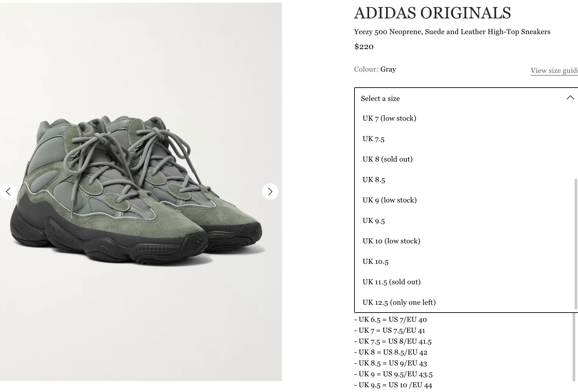Select UK 12.5 (only one left)
578x392 pixels.
click(x=465, y=302)
